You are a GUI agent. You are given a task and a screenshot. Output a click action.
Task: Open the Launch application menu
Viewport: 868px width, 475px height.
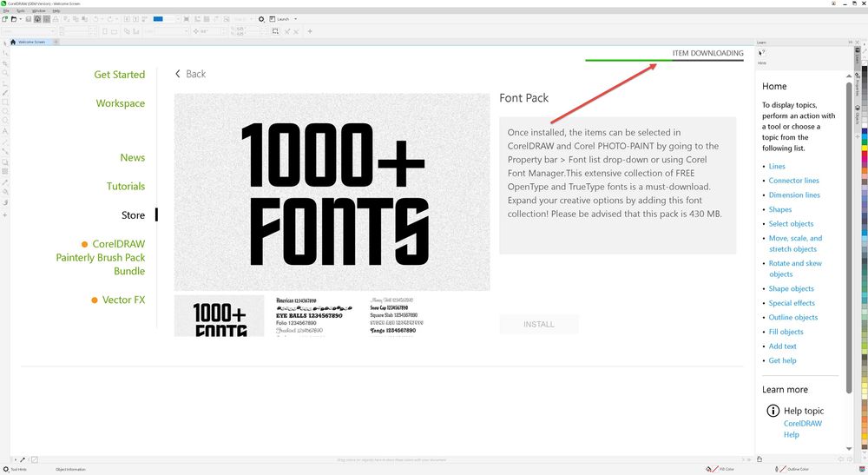pyautogui.click(x=284, y=19)
